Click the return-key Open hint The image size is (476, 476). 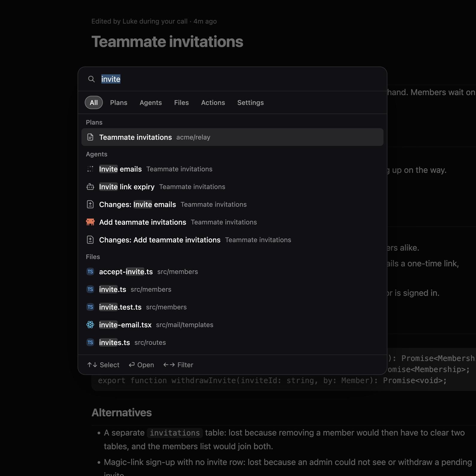coord(141,365)
